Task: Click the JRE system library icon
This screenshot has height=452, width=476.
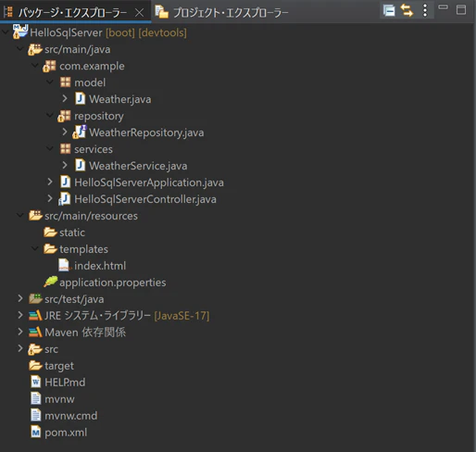Action: pyautogui.click(x=35, y=316)
